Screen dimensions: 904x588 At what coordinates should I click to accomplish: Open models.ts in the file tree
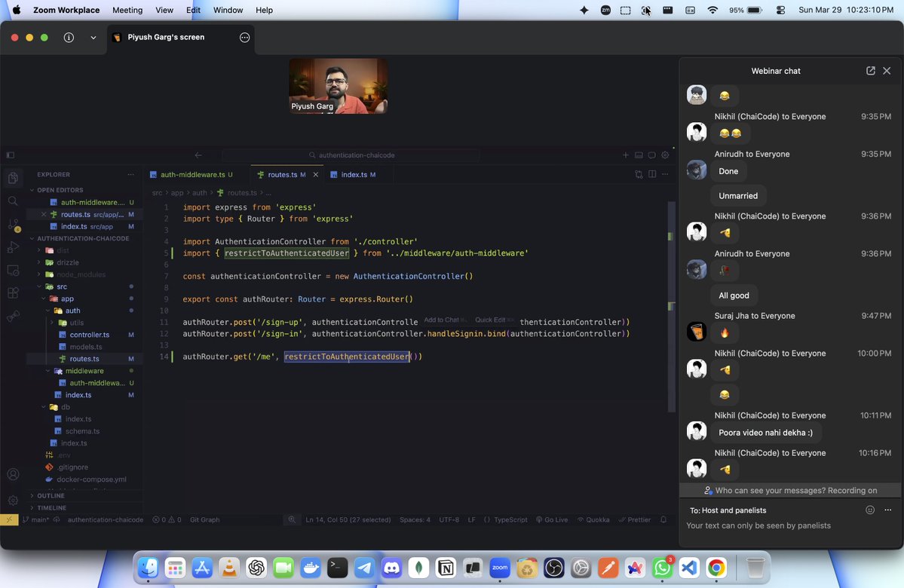click(86, 347)
